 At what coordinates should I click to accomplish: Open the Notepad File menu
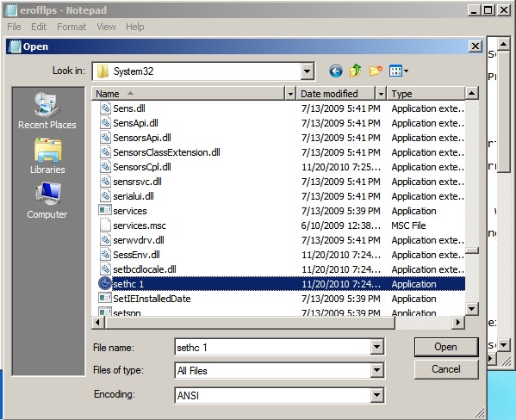click(x=14, y=27)
